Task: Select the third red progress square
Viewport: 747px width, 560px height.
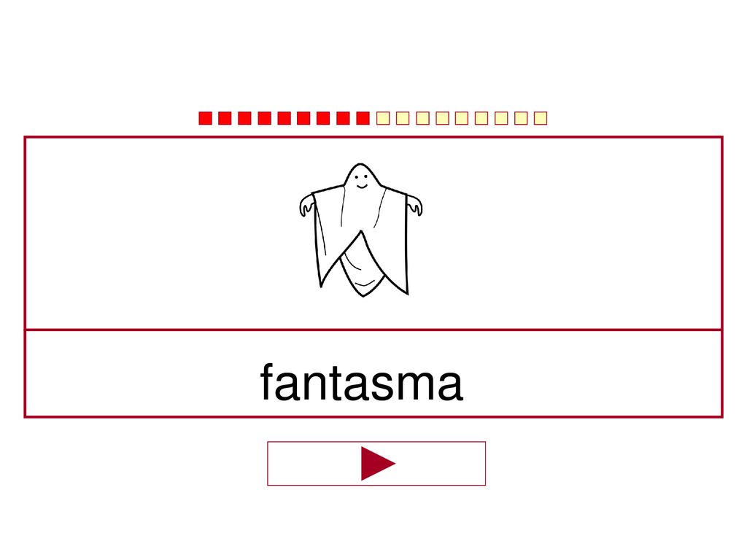Action: [x=244, y=118]
